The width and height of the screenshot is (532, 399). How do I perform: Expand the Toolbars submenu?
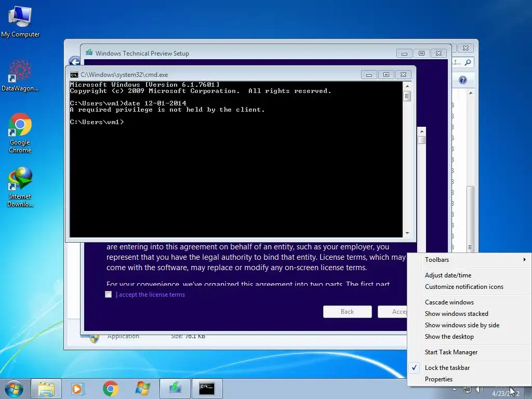[470, 260]
